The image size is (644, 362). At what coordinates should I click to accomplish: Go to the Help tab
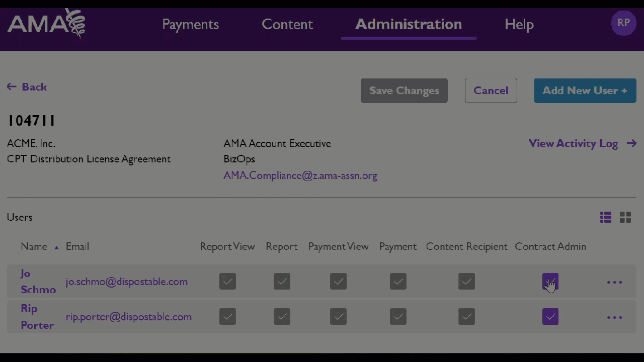[519, 24]
